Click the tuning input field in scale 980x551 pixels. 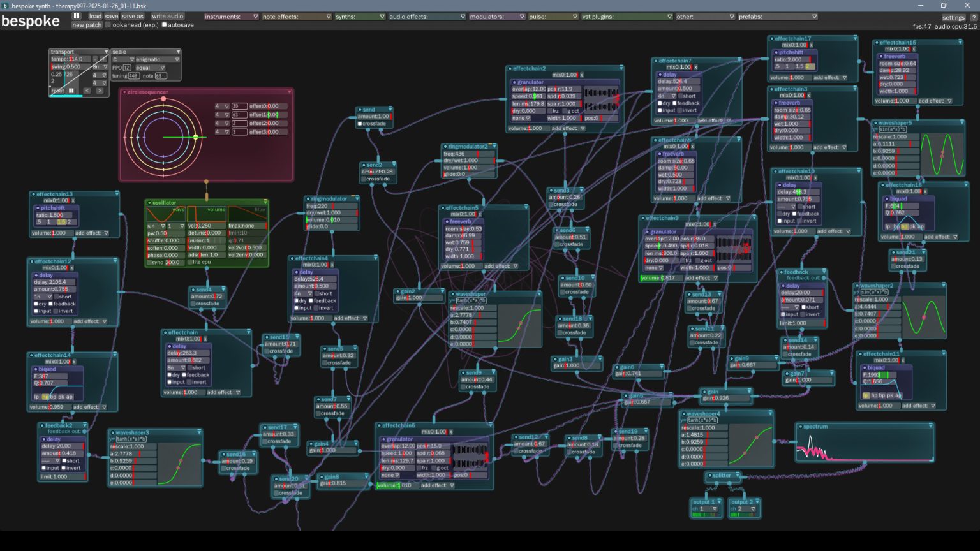point(133,76)
